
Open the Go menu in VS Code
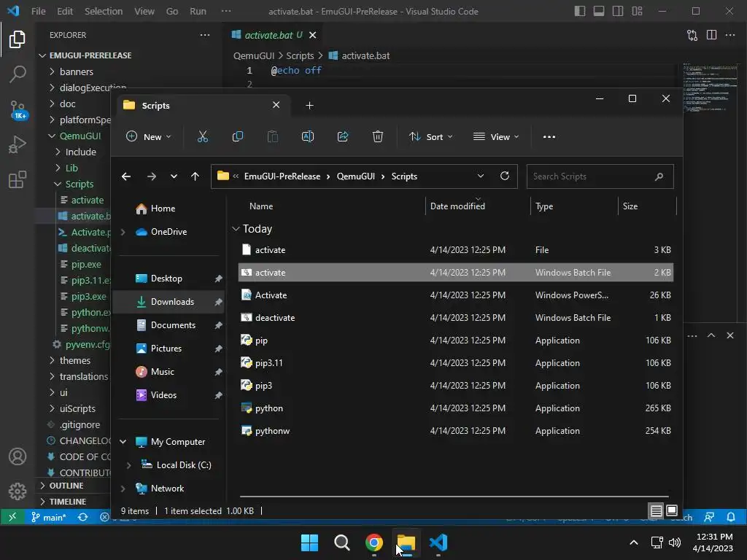tap(172, 11)
